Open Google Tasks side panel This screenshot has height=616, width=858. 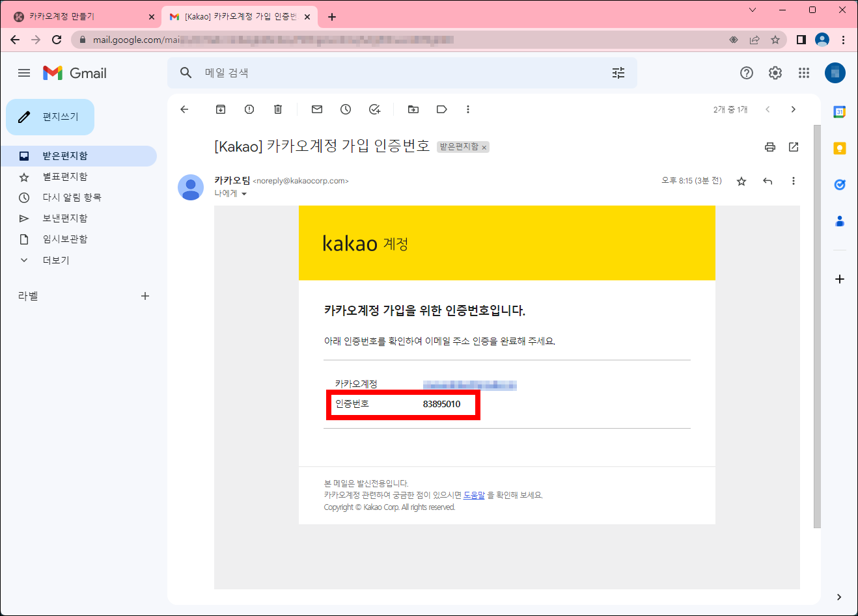pyautogui.click(x=840, y=185)
